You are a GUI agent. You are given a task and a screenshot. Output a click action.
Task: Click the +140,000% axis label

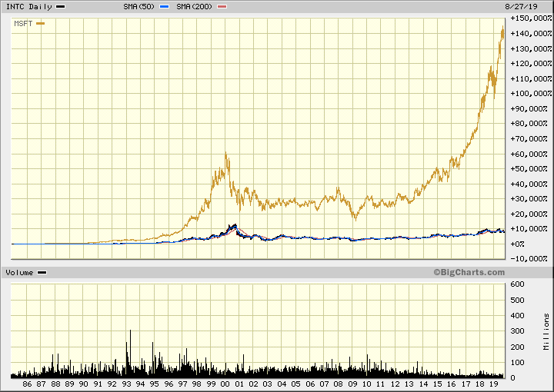pyautogui.click(x=531, y=34)
